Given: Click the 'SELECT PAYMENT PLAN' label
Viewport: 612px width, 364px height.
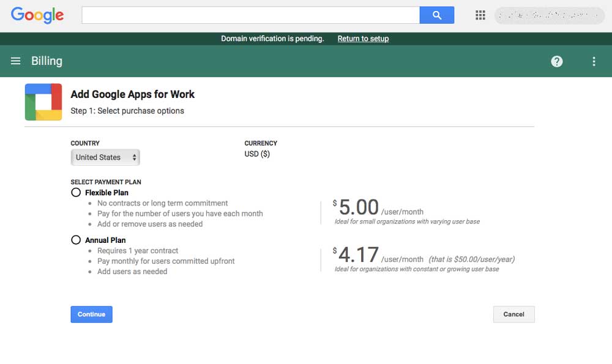Looking at the screenshot, I should coord(106,182).
